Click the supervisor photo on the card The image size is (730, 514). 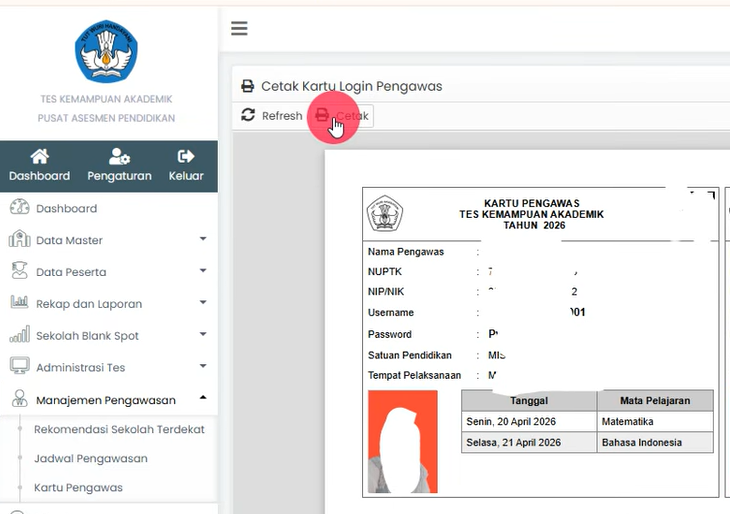click(403, 441)
